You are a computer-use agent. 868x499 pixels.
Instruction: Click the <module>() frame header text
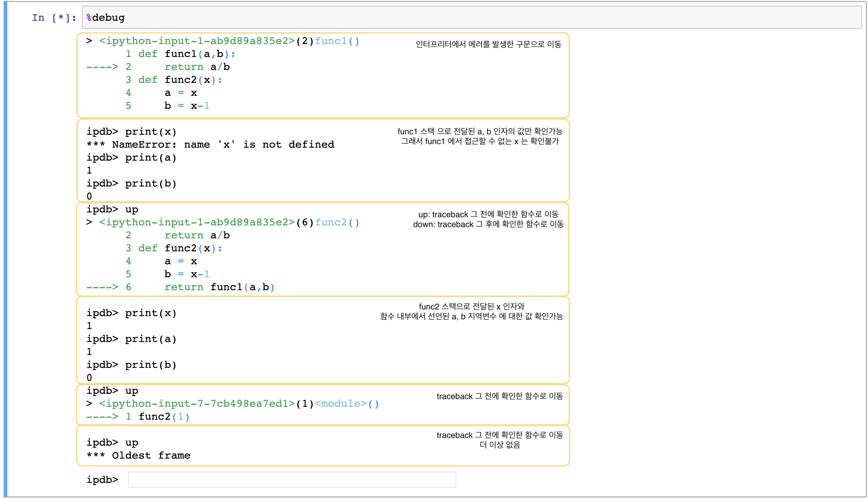click(x=346, y=403)
